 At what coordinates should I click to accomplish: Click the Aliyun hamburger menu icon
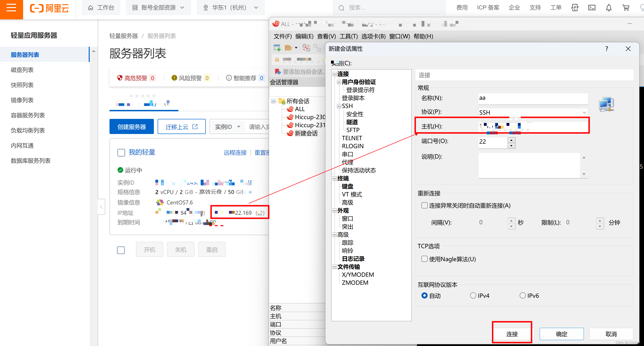(x=11, y=8)
